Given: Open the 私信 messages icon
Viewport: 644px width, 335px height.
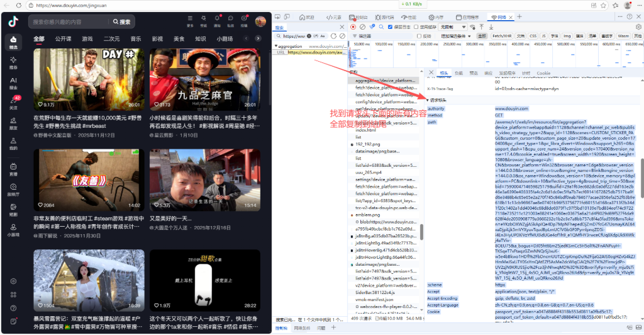Looking at the screenshot, I should 230,21.
